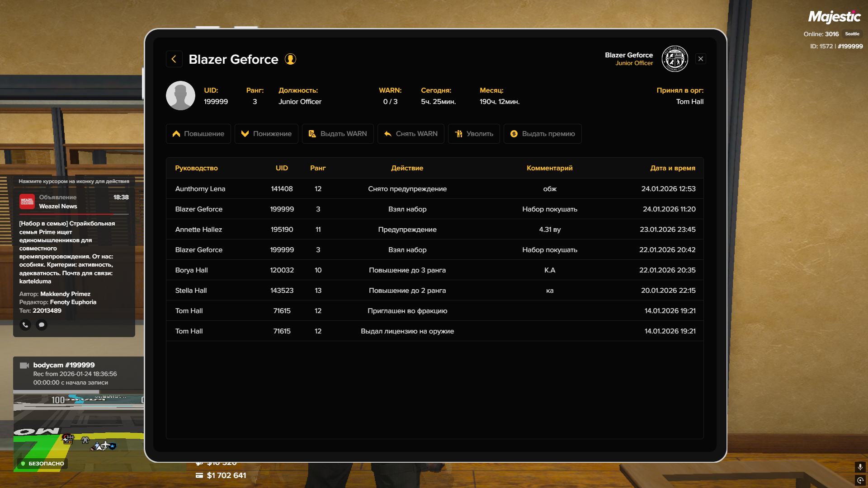The height and width of the screenshot is (488, 868).
Task: Select the Borya Hall promotion row
Action: [434, 270]
